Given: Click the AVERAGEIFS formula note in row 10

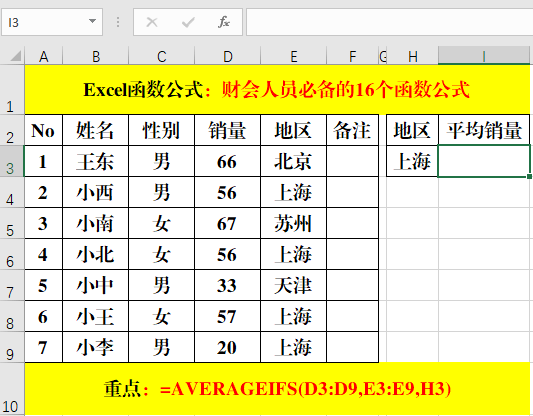Looking at the screenshot, I should tap(277, 389).
